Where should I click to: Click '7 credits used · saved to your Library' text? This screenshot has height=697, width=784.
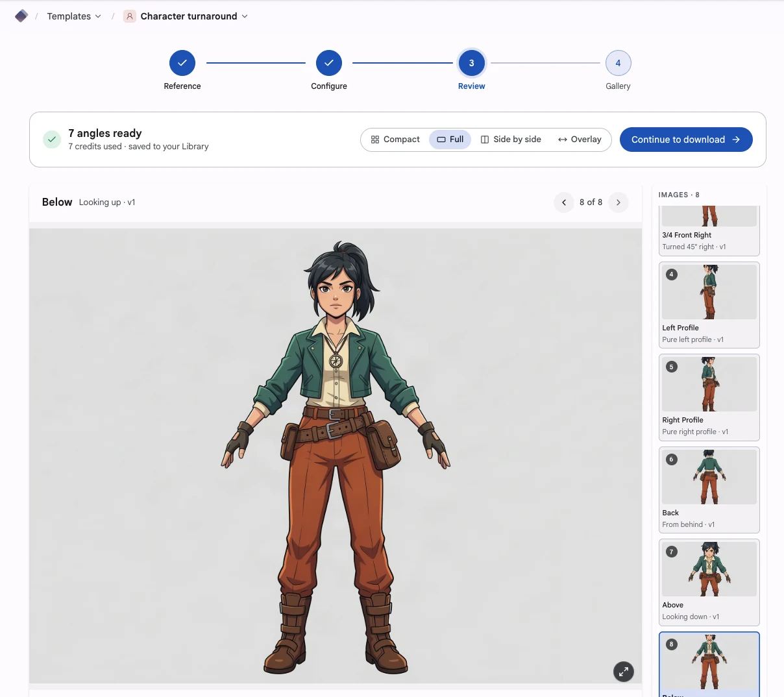(x=138, y=147)
